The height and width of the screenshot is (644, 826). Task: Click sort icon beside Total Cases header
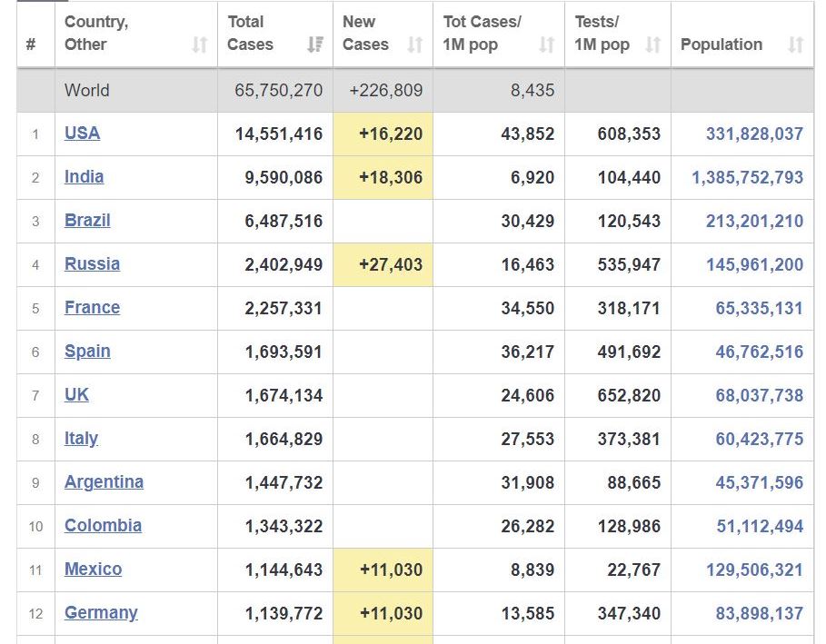(x=314, y=45)
